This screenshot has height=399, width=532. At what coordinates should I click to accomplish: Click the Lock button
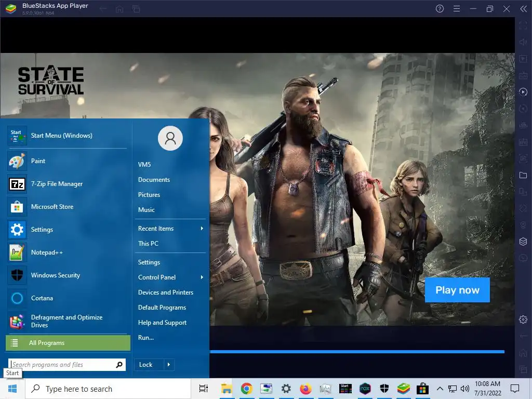[149, 365]
